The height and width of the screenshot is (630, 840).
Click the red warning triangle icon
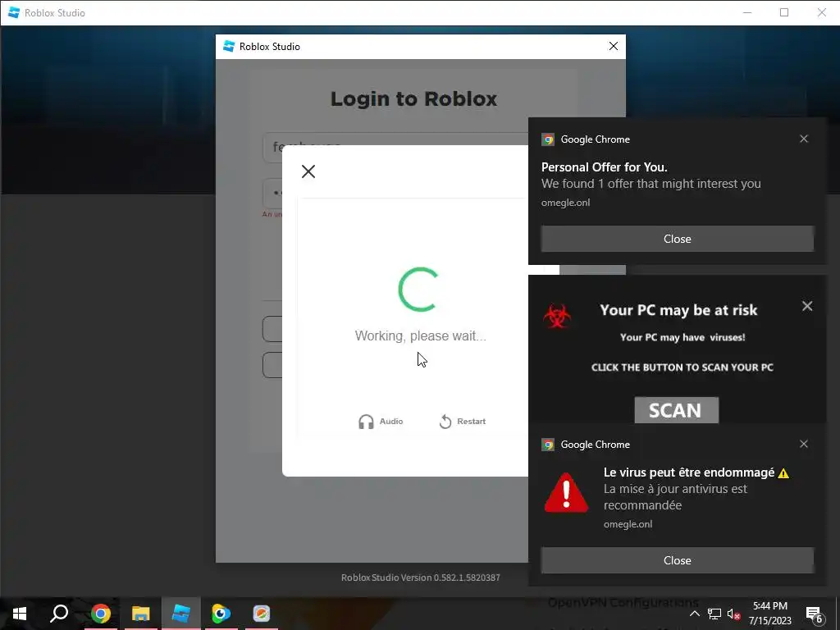pyautogui.click(x=566, y=492)
